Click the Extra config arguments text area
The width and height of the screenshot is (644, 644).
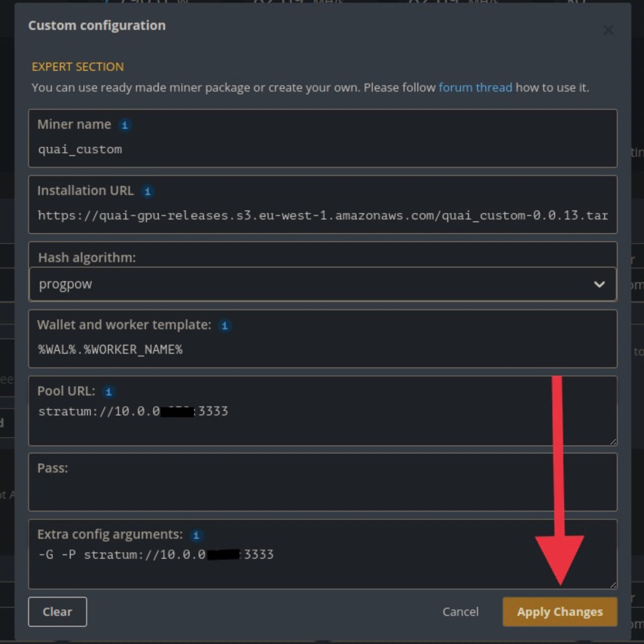click(x=363, y=567)
